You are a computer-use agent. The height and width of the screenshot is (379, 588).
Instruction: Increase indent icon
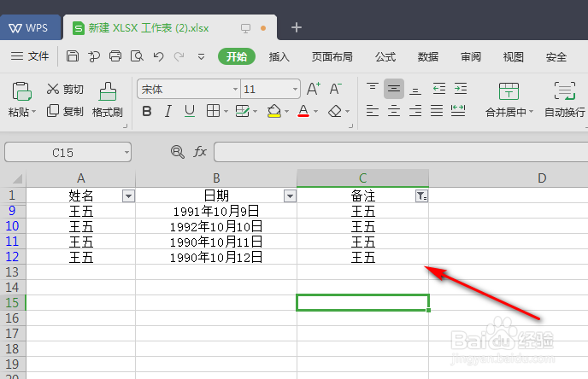coord(461,89)
